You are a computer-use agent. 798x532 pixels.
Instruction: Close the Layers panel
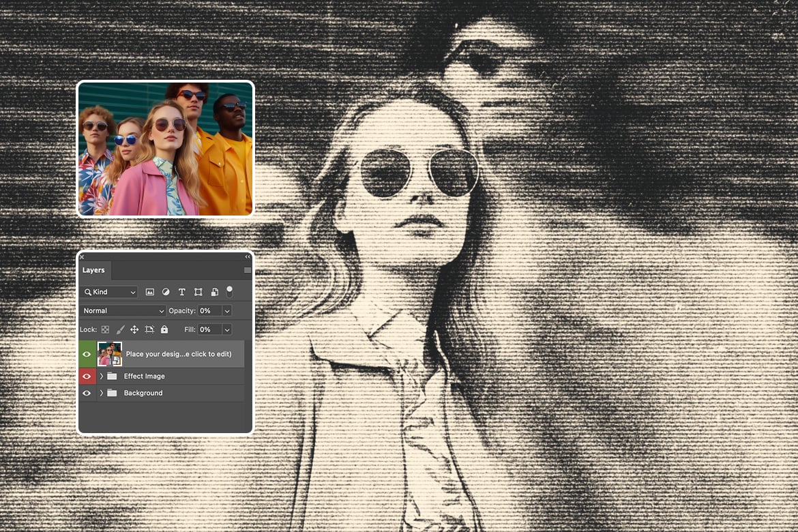pyautogui.click(x=81, y=257)
